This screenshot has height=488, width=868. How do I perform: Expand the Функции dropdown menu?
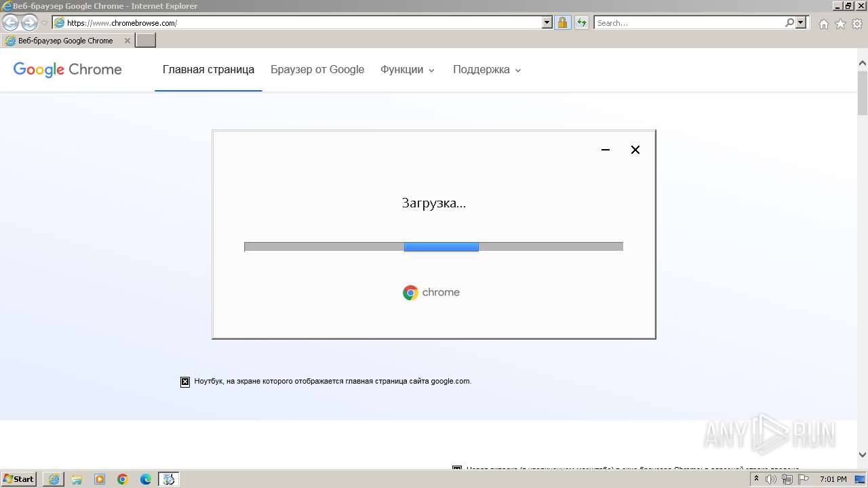click(x=408, y=69)
